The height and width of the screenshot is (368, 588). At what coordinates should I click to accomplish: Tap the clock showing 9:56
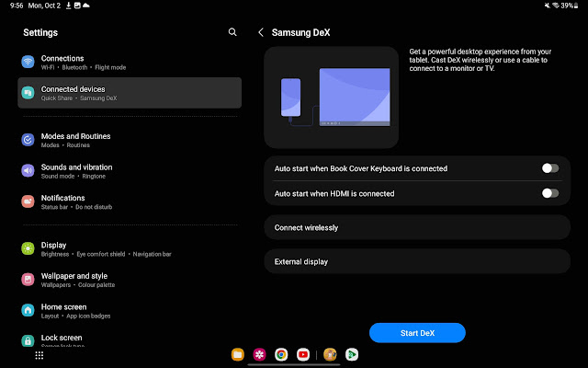17,6
